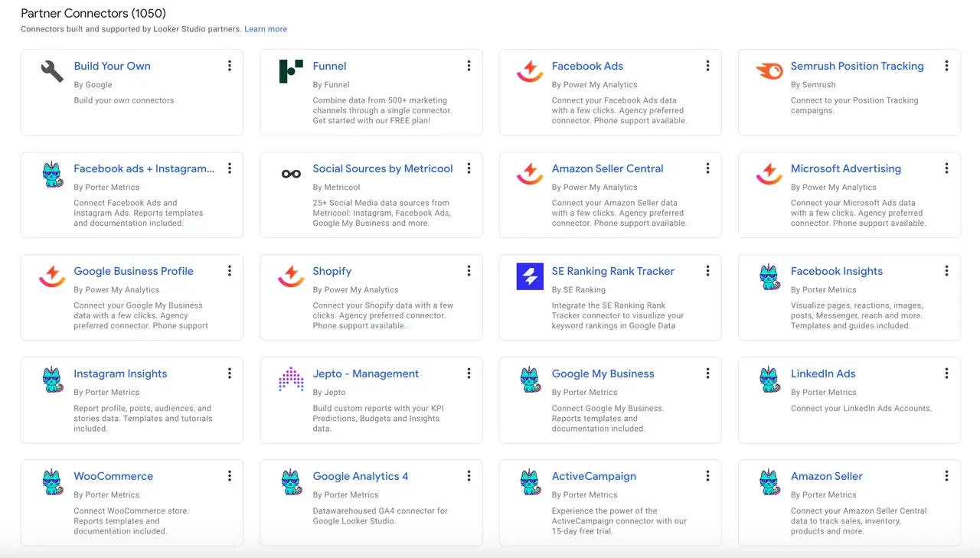Viewport: 980px width, 558px height.
Task: Click the Instagram Insights cat icon
Action: coord(52,379)
